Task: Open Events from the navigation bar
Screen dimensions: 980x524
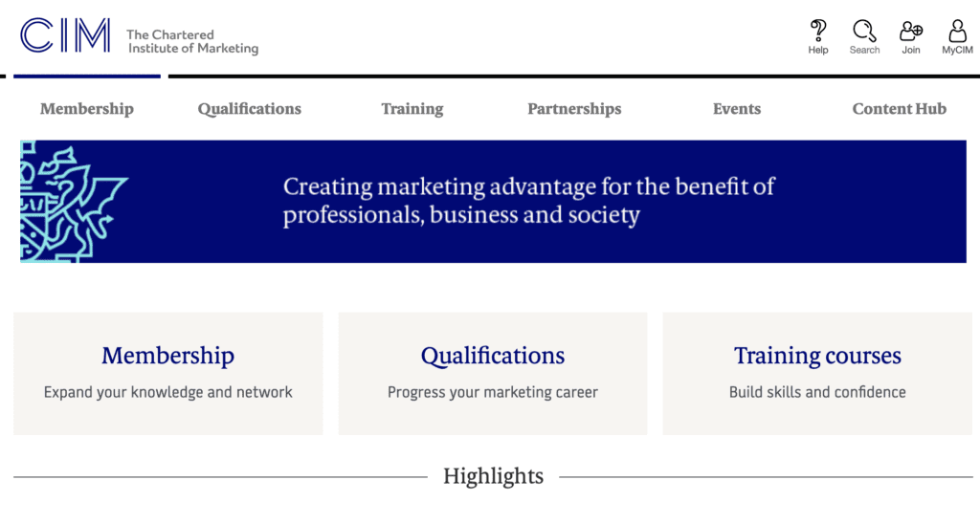Action: tap(737, 109)
